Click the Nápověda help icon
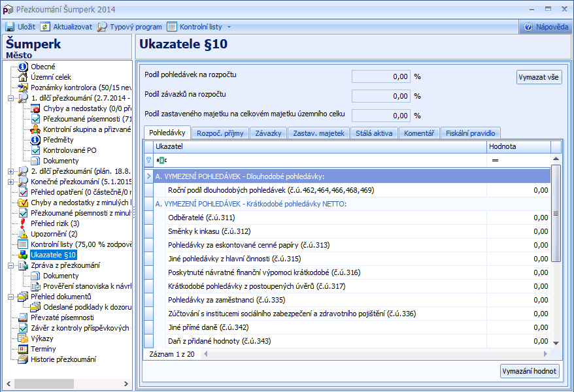 [x=528, y=27]
